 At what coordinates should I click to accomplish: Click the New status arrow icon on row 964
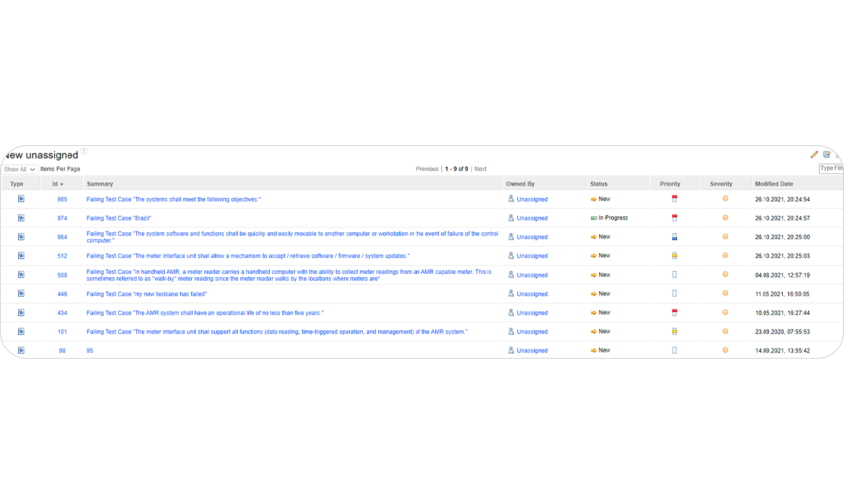[x=593, y=236]
